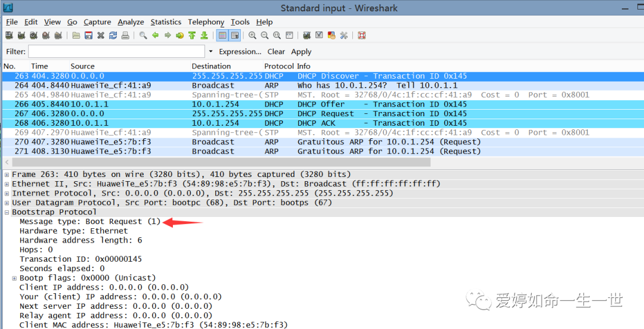Select packet 267 DHCP Request row

(323, 114)
